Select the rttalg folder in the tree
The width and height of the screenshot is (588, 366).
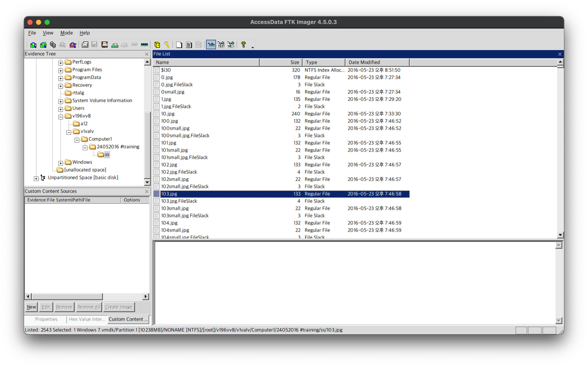pos(78,93)
